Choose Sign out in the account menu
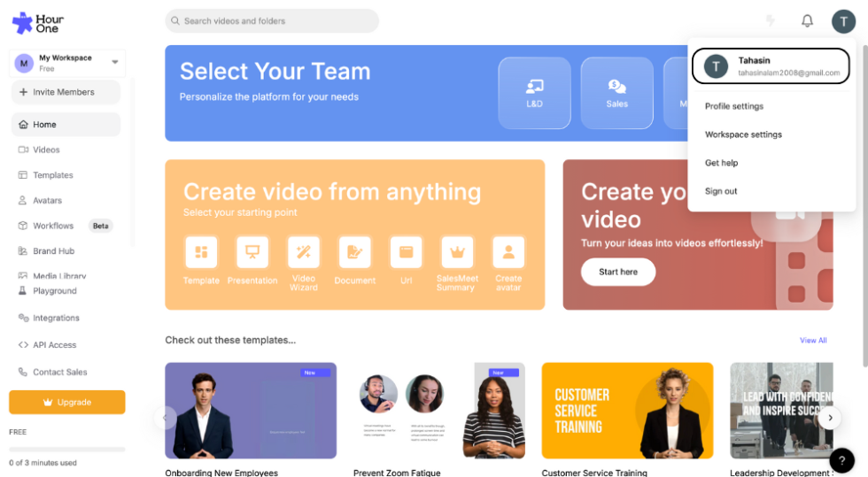Screen dimensions: 868x477 (721, 191)
